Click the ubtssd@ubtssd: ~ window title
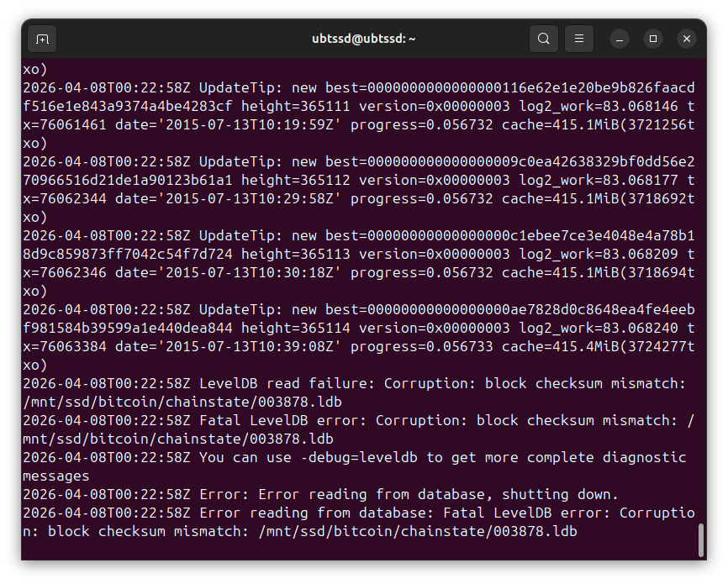 point(364,39)
